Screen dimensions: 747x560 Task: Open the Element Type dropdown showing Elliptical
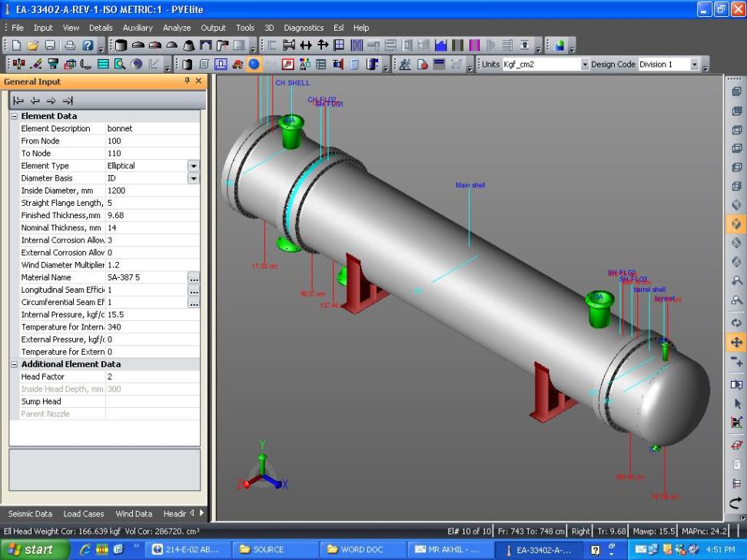[194, 165]
